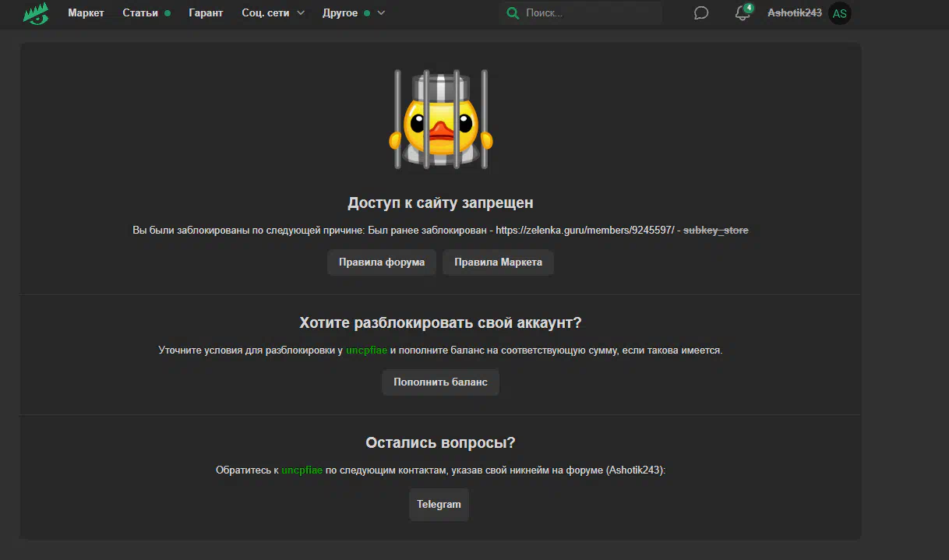Click the zelenka.guru/members/9245597 URL text
The image size is (949, 560).
click(585, 231)
